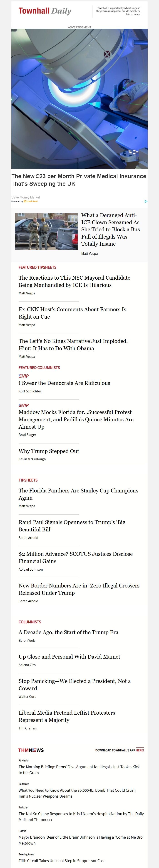Open the SCOTUS Justices financial gains article
This screenshot has height=868, width=159.
(x=76, y=558)
